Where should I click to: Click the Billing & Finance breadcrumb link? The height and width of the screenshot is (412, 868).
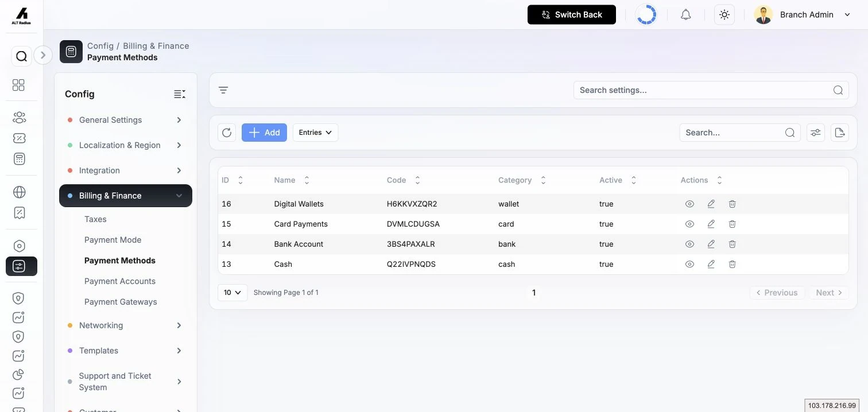[156, 46]
